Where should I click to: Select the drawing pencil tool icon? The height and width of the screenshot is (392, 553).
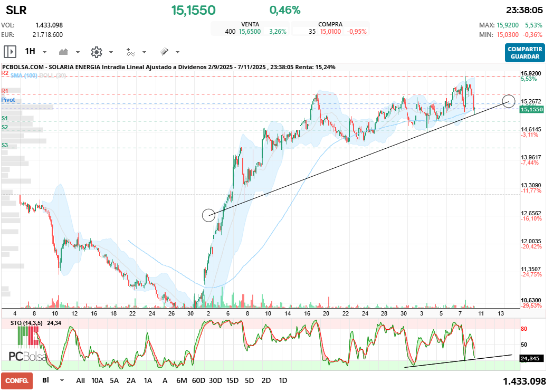(164, 52)
